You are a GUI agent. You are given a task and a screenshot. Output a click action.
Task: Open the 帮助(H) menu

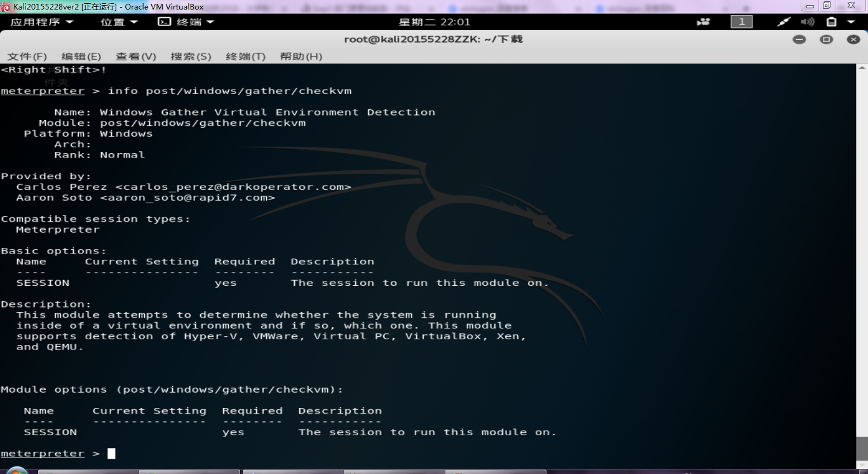(x=301, y=56)
